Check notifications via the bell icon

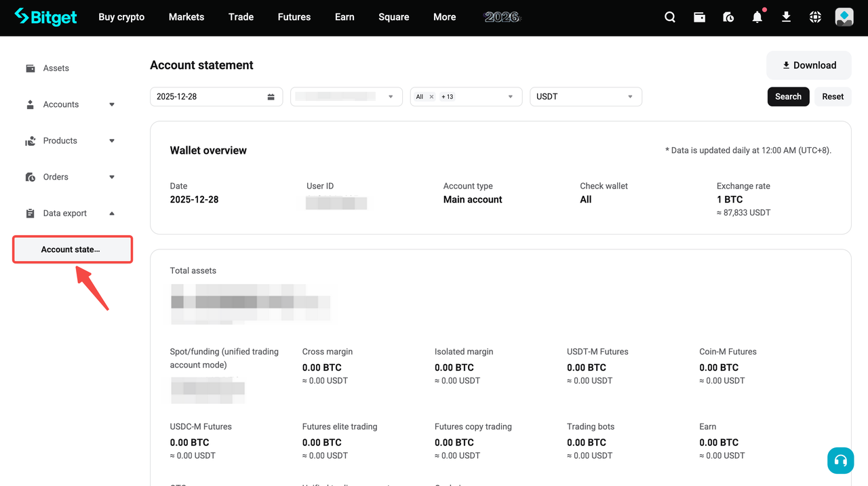pyautogui.click(x=757, y=17)
